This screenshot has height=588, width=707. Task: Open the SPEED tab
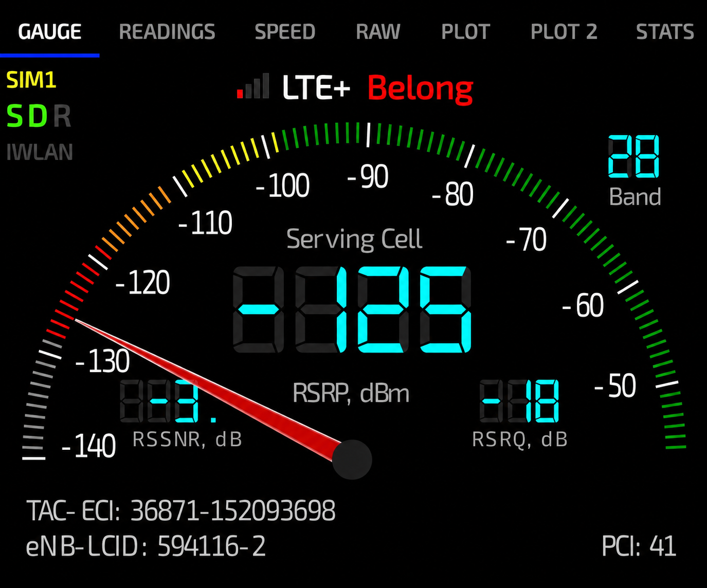(x=285, y=32)
